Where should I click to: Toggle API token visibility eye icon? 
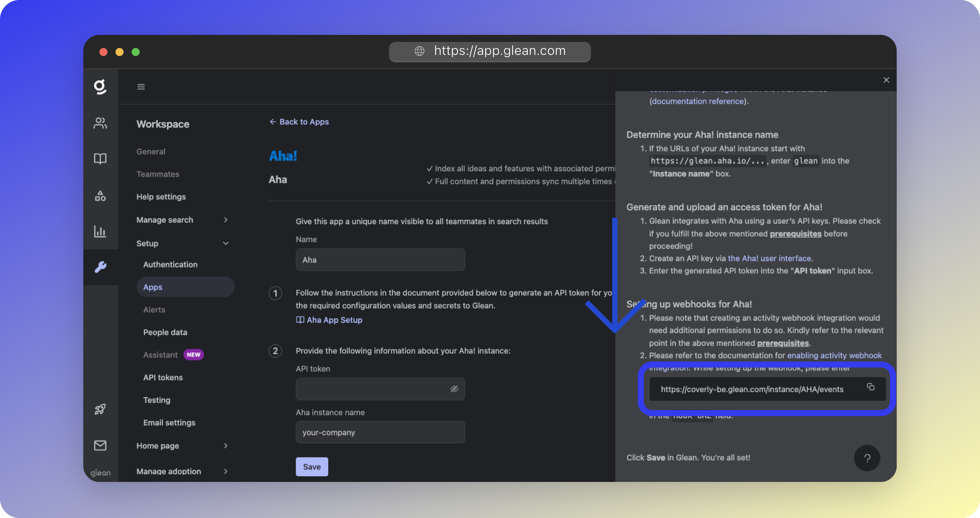(454, 388)
